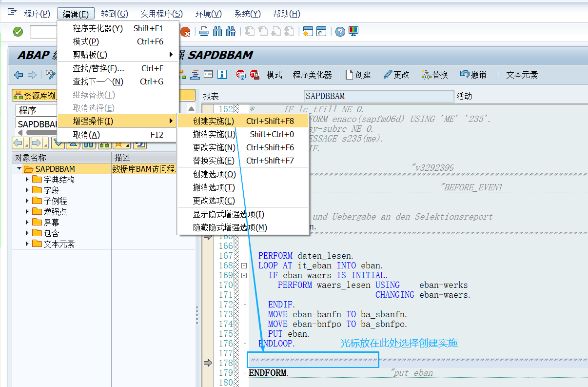Click the 查找下一个 binoculars-plus icon
588x387 pixels.
[230, 31]
